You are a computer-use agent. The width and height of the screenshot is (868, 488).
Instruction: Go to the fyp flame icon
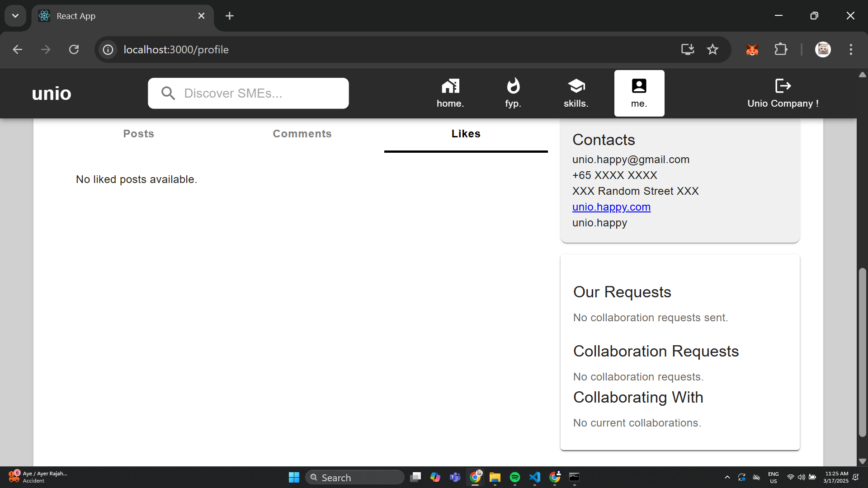tap(513, 86)
